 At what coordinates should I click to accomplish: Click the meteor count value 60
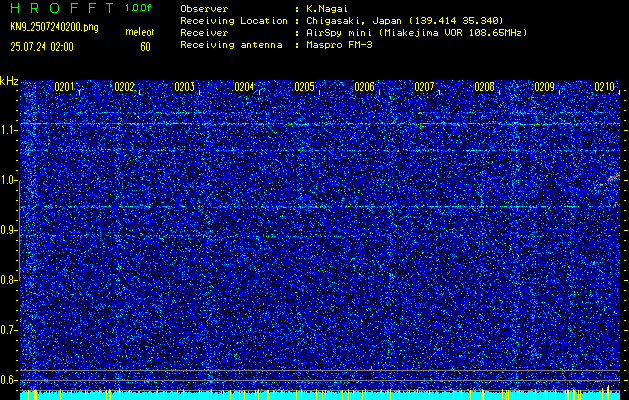[145, 47]
